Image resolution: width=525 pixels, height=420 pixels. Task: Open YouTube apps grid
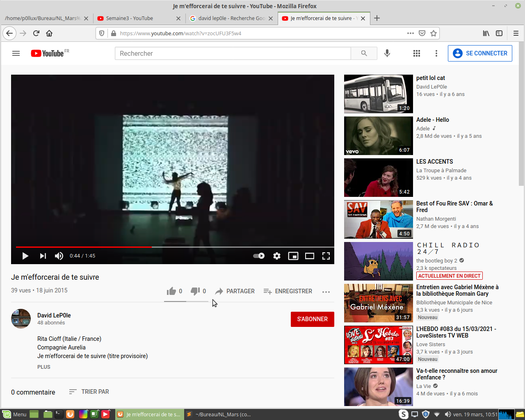coord(417,53)
